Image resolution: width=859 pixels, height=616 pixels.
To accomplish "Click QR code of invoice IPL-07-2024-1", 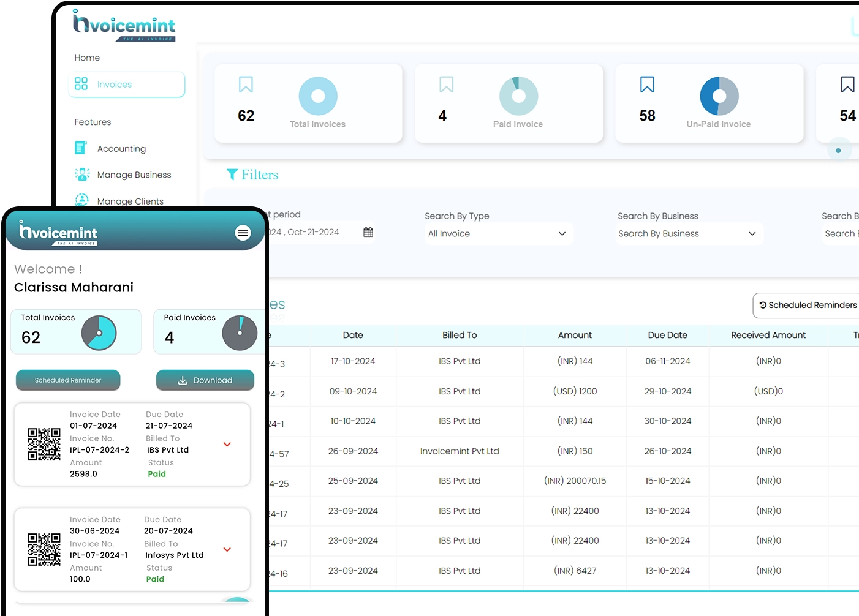I will (x=44, y=549).
